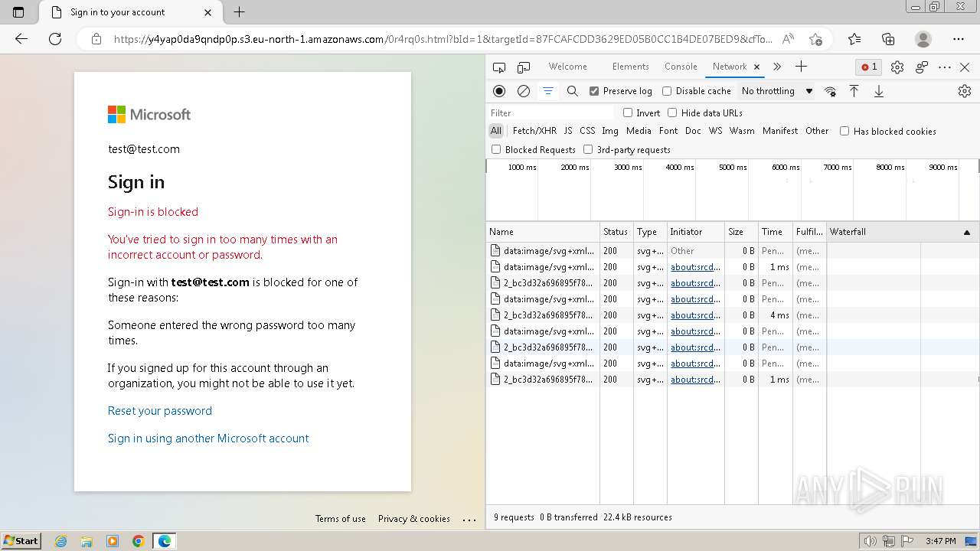Show All request types

click(496, 131)
